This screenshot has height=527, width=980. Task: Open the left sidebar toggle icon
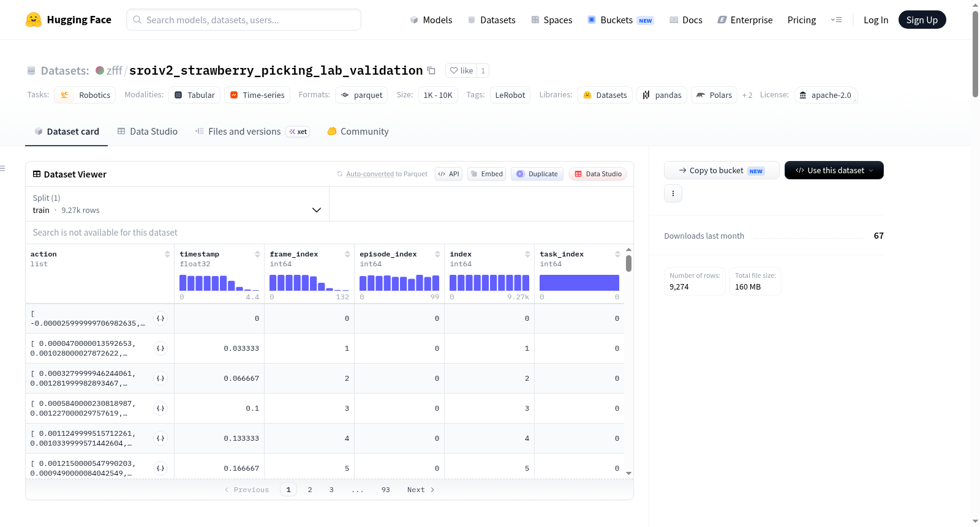pos(2,168)
